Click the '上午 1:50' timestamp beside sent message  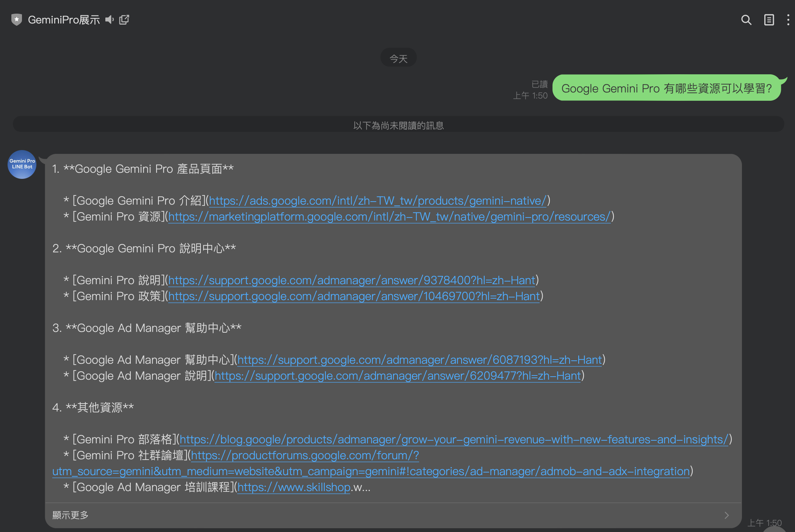tap(530, 95)
